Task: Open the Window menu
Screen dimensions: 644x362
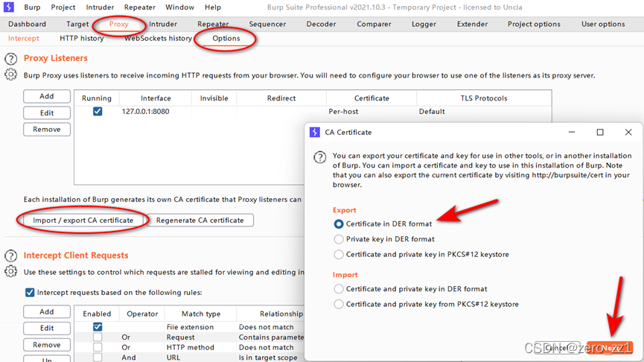Action: click(179, 7)
